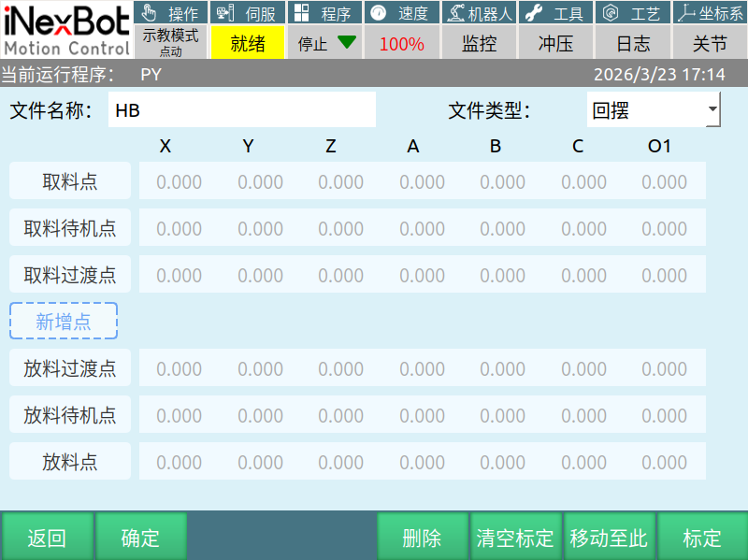Click the Z value of 取料待机点
The width and height of the screenshot is (748, 560).
341,228
